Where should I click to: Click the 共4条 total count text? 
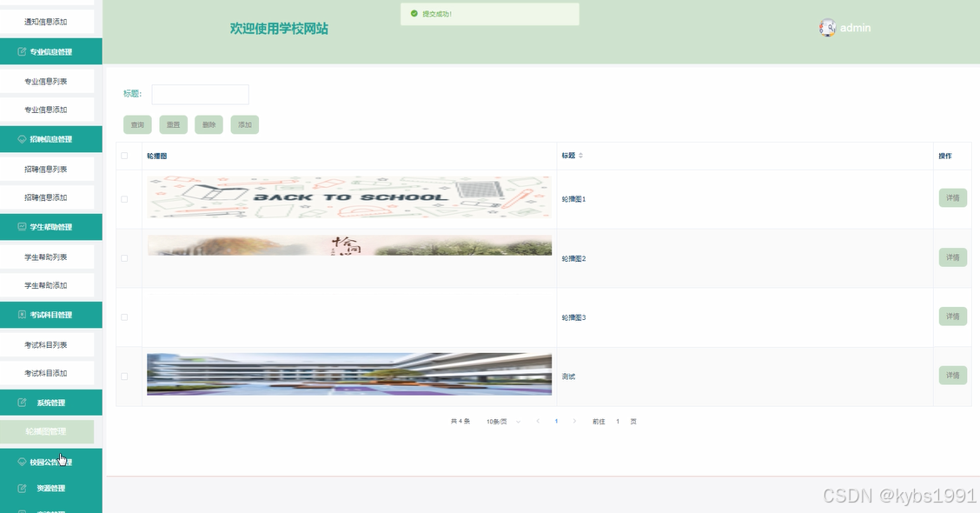460,422
